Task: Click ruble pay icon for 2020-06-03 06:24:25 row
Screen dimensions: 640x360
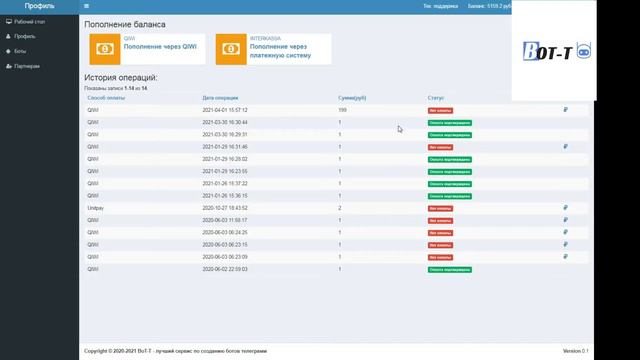Action: click(565, 232)
